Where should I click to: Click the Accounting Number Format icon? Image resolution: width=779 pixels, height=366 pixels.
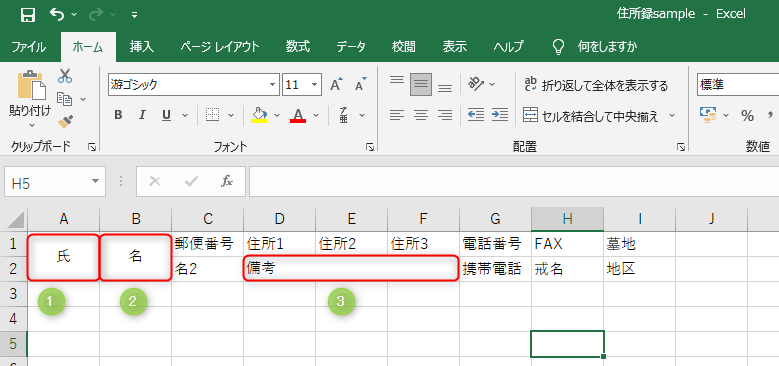click(x=708, y=115)
